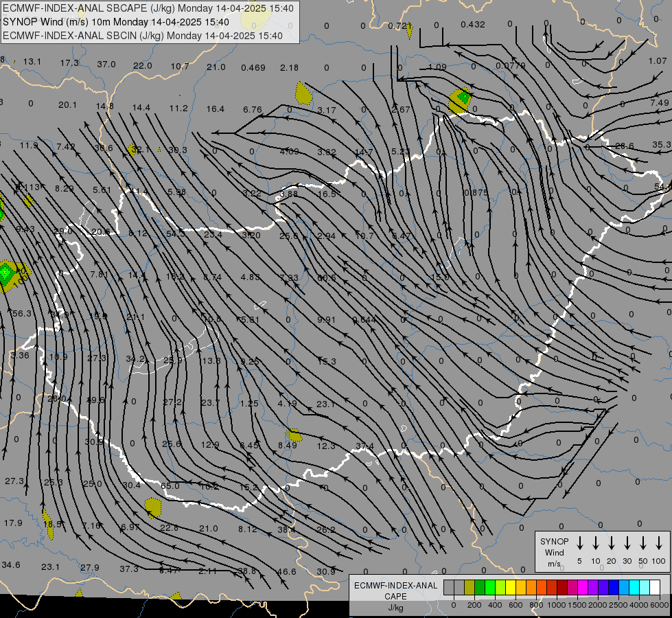The width and height of the screenshot is (672, 618).
Task: Click the SBCIN layer title line
Action: click(x=143, y=36)
